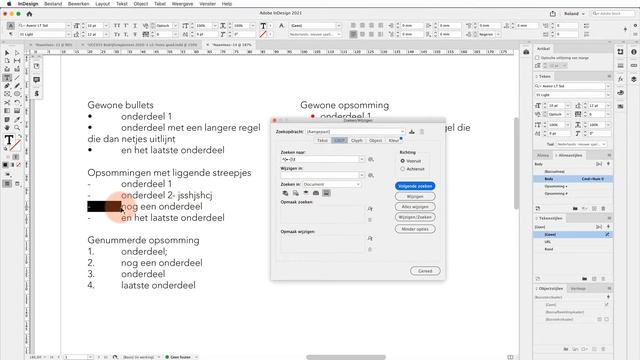640x360 pixels.
Task: Click specify attributes icon for Opmaak zoeken
Action: click(x=370, y=209)
